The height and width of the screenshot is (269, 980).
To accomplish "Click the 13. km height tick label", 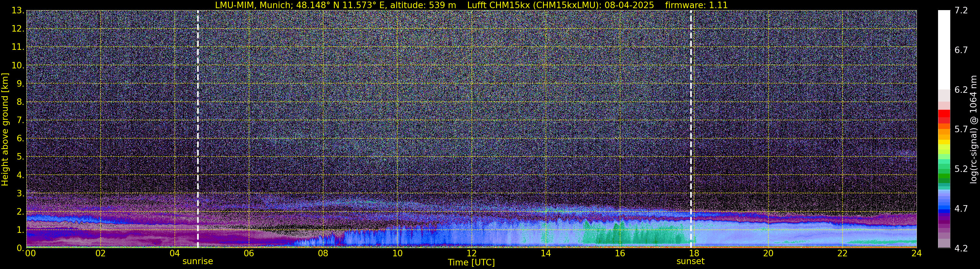I will click(x=18, y=10).
